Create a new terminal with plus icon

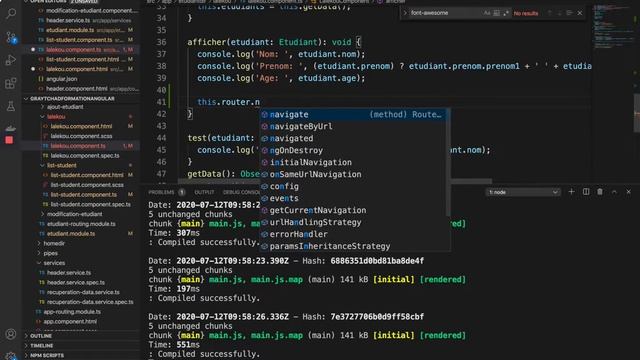click(571, 192)
